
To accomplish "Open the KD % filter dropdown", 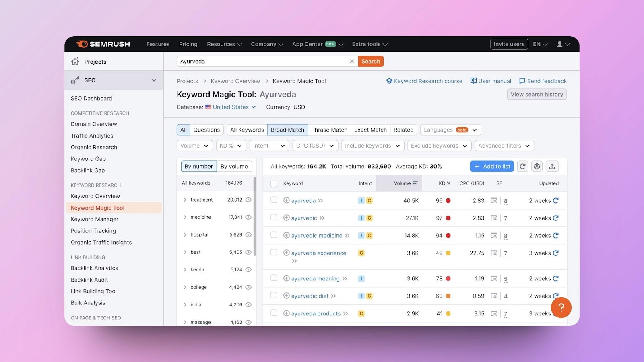I will (x=231, y=146).
